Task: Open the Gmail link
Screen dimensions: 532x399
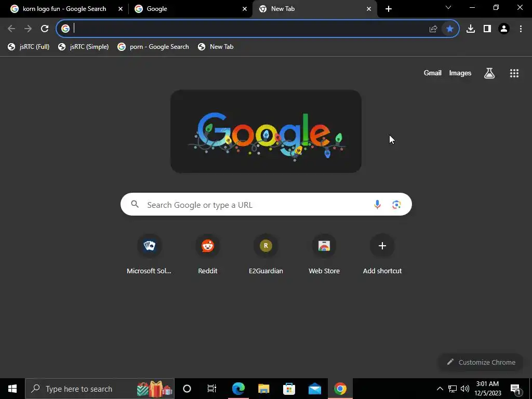Action: (x=432, y=73)
